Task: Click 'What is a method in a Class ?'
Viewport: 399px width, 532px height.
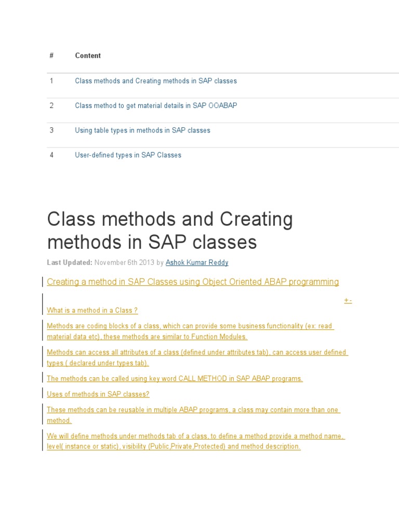Action: [92, 311]
